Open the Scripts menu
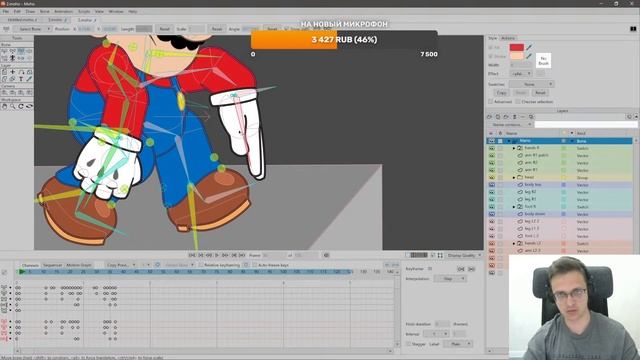This screenshot has height=360, width=640. [84, 11]
